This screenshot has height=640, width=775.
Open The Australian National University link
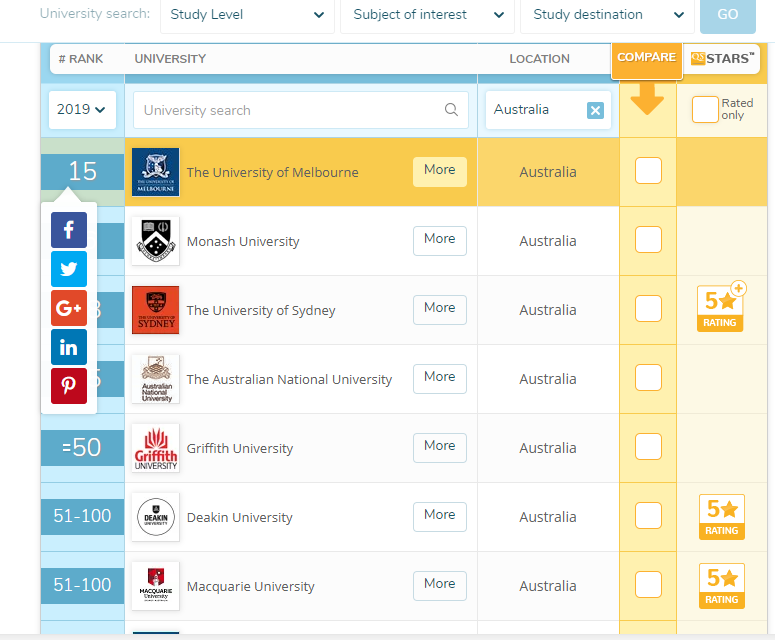coord(289,380)
